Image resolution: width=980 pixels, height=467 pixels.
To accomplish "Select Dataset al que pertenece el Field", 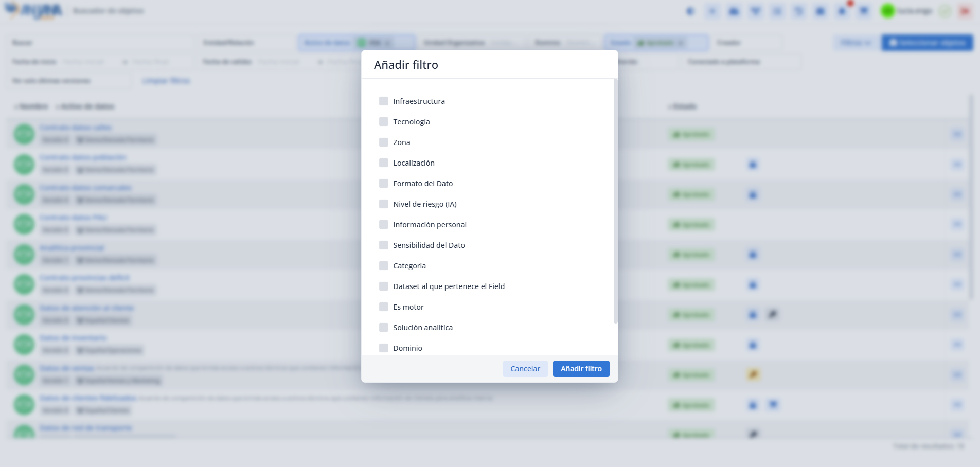I will 384,286.
